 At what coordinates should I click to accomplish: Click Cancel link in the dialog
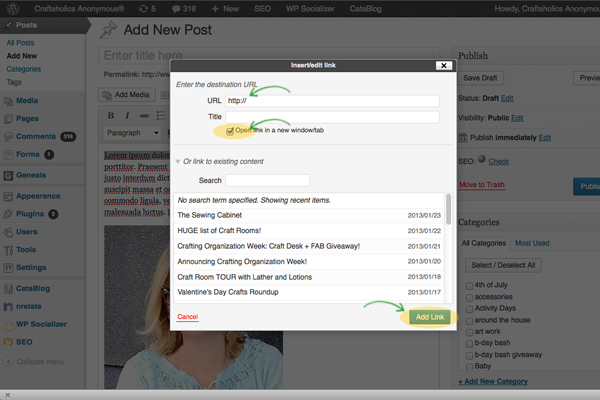click(187, 317)
